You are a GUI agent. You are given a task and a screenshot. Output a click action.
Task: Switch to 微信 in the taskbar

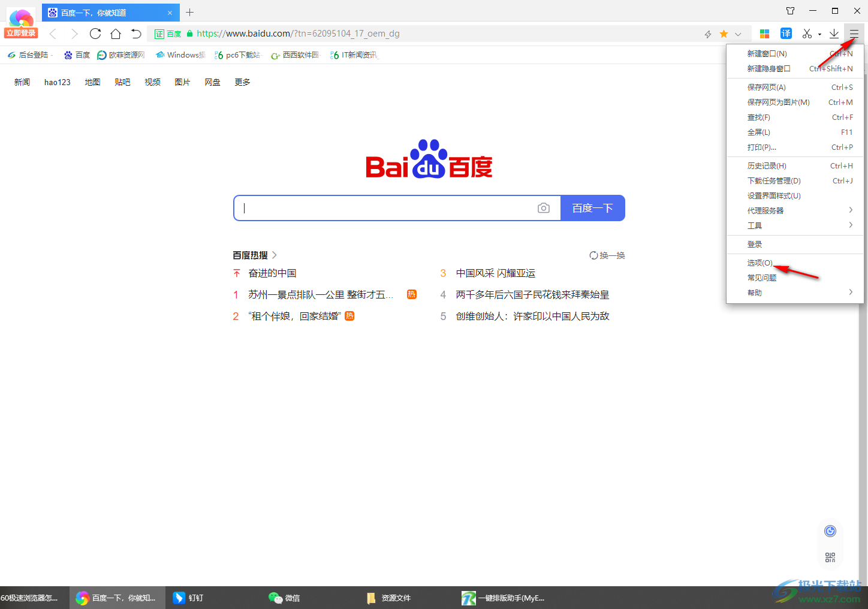[x=284, y=598]
